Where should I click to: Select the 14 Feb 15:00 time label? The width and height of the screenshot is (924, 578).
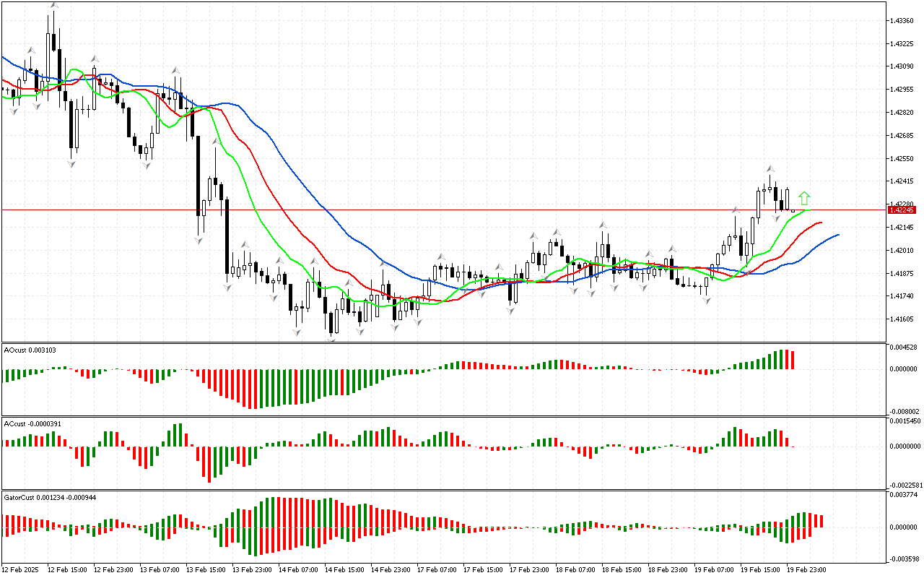343,570
